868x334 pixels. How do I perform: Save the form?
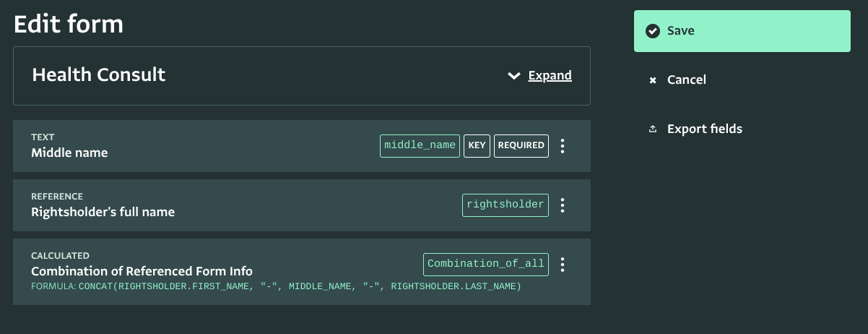coord(742,31)
